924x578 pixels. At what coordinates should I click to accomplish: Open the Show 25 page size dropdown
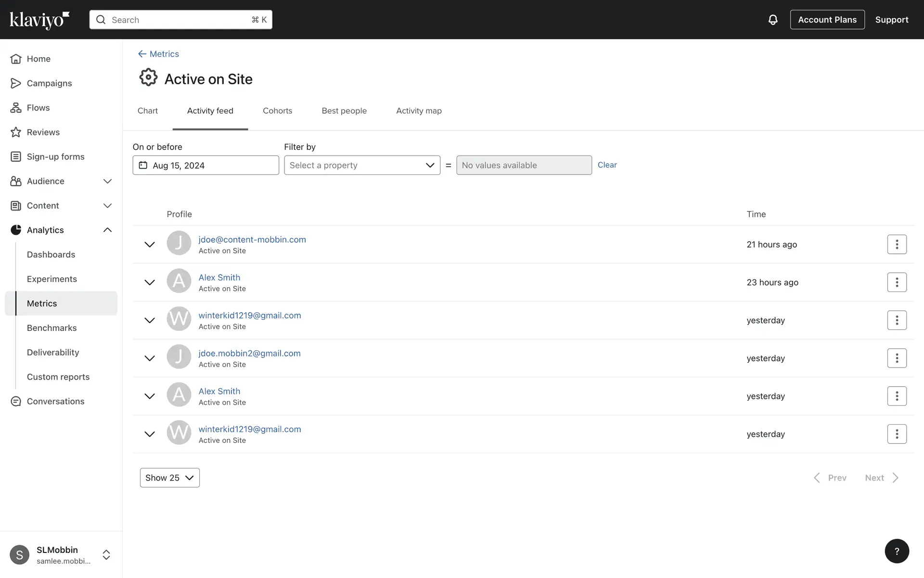coord(169,478)
